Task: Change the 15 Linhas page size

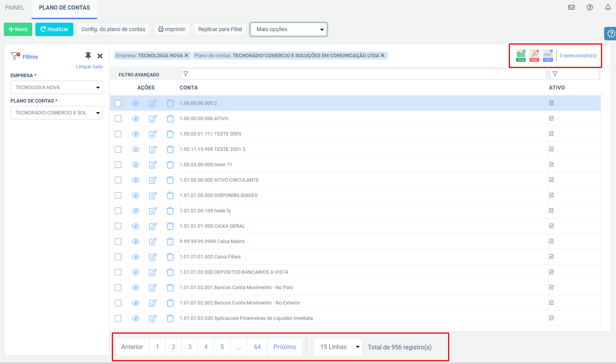Action: click(x=338, y=347)
